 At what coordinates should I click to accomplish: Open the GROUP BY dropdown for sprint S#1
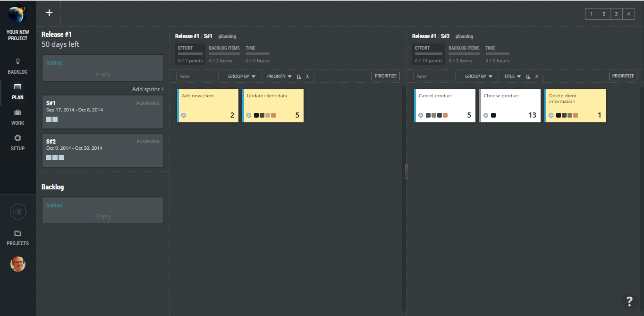(x=241, y=76)
